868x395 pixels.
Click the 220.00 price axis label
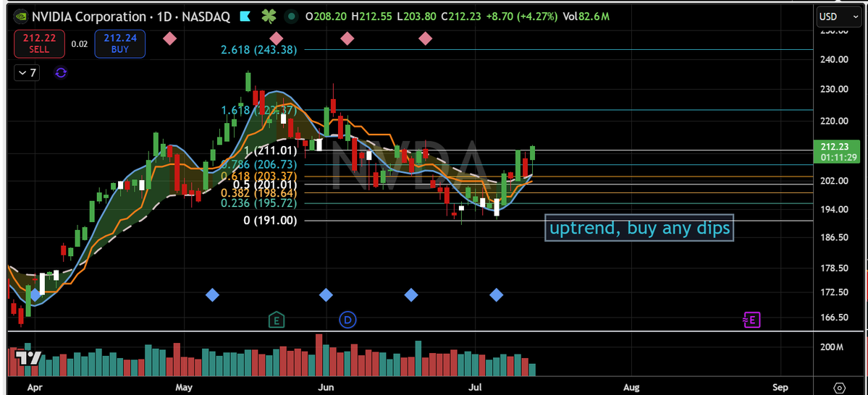pos(834,121)
